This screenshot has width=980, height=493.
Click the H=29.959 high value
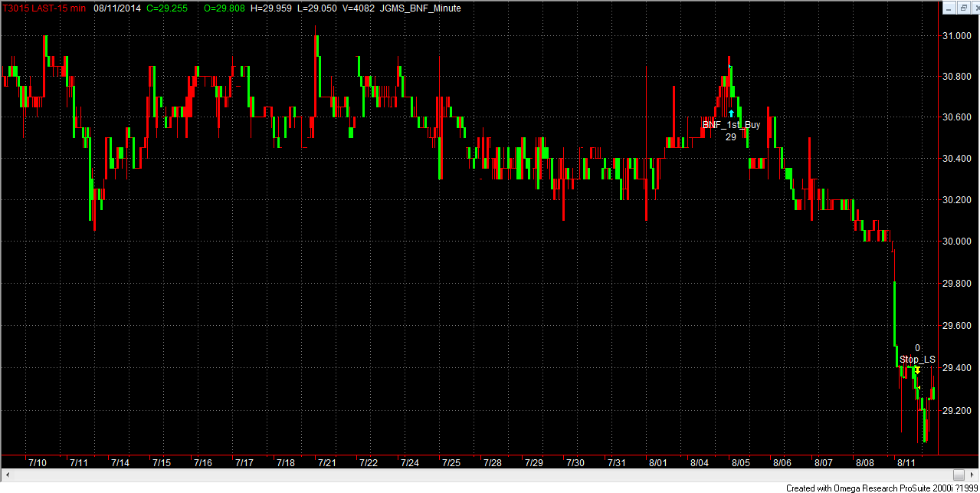click(271, 8)
